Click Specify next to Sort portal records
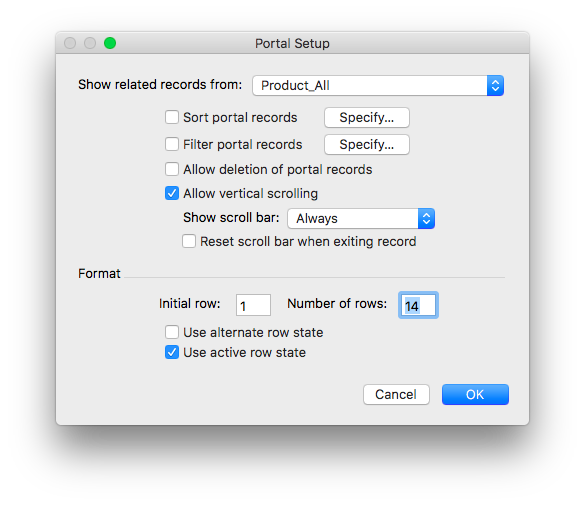This screenshot has height=505, width=585. [x=367, y=117]
